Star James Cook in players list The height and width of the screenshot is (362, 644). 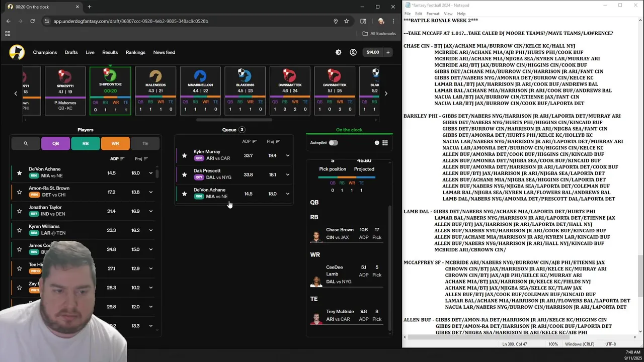[20, 249]
